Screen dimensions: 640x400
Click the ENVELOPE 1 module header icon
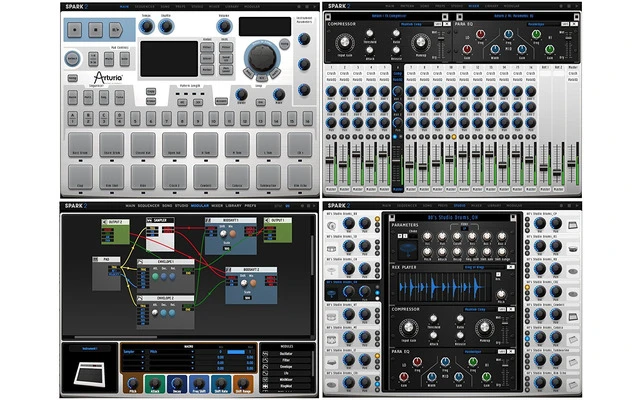[140, 262]
